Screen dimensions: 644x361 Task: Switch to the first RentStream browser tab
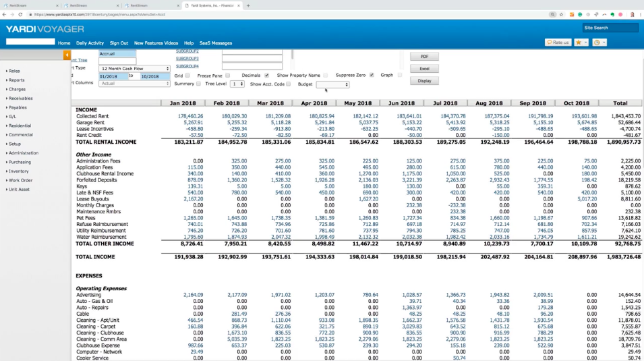[30, 6]
